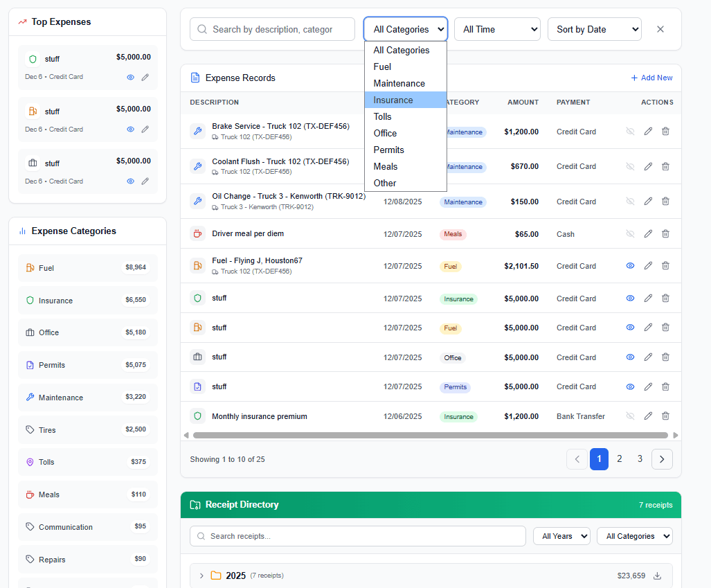
Task: Click the Fuel category icon in sidebar
Action: [30, 267]
